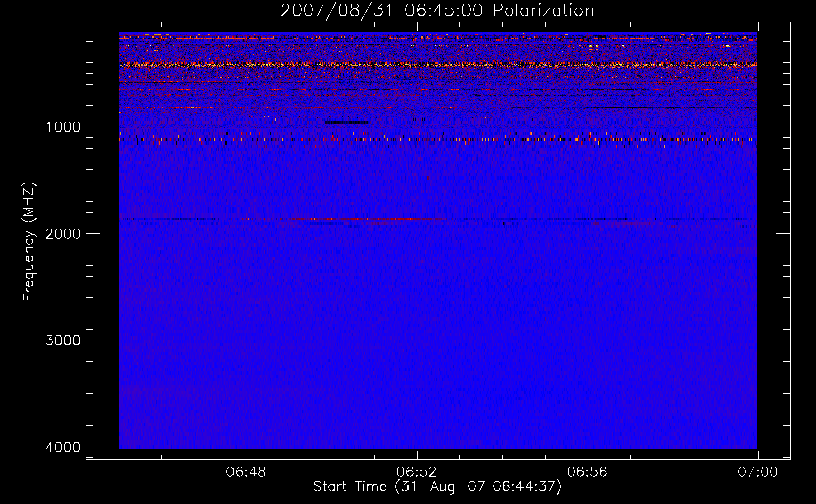Click the "2000" frequency tick label
Viewport: 816px width, 504px height.
pos(63,233)
